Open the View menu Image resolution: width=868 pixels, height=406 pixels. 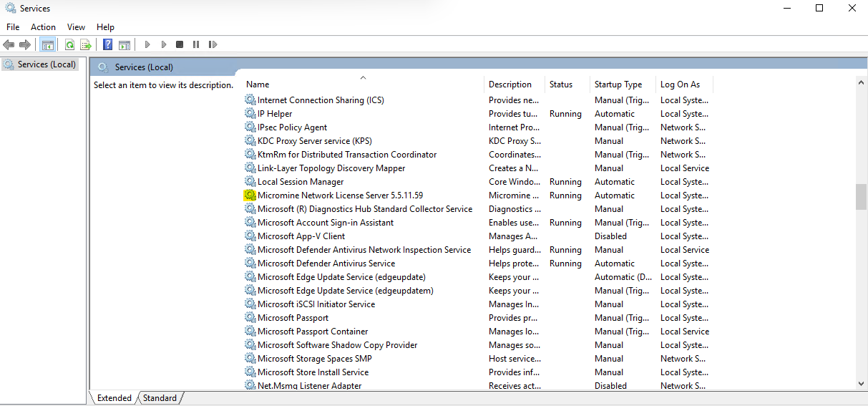click(76, 27)
